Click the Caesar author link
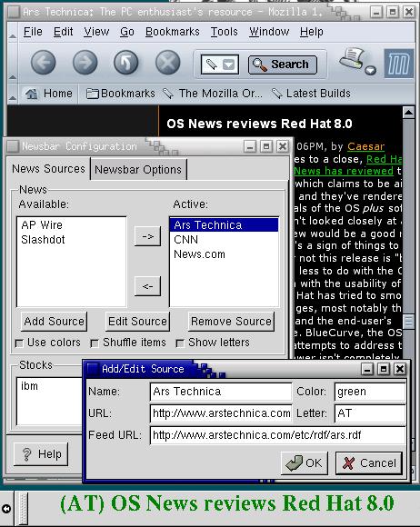420x527 pixels. coord(365,146)
